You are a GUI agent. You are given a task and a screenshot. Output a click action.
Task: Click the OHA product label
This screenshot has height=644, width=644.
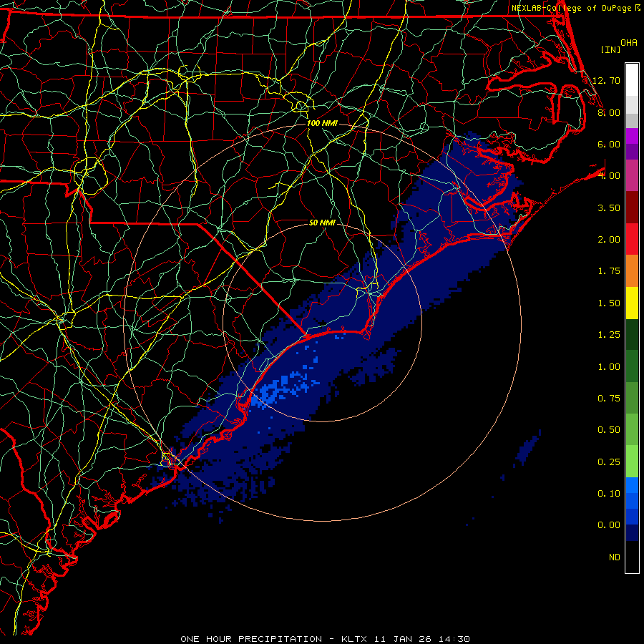coord(629,43)
